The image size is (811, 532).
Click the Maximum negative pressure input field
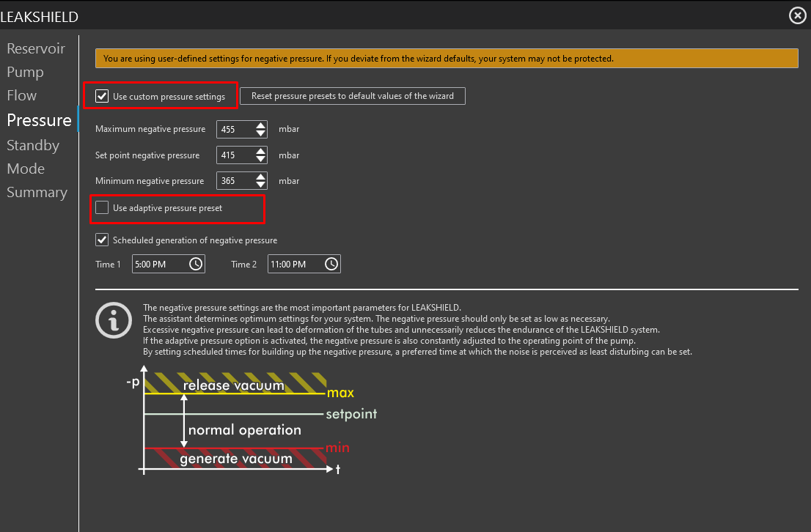(235, 130)
